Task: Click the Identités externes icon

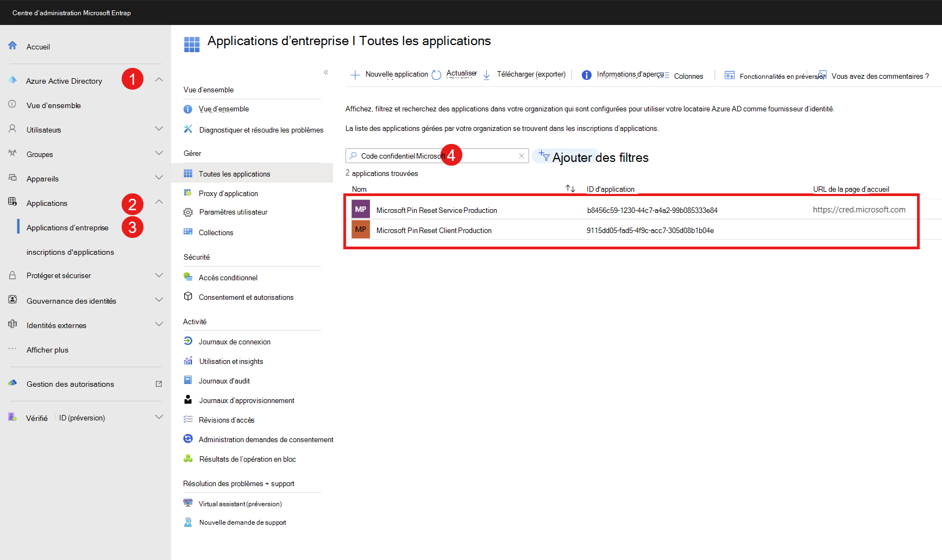Action: [x=12, y=324]
